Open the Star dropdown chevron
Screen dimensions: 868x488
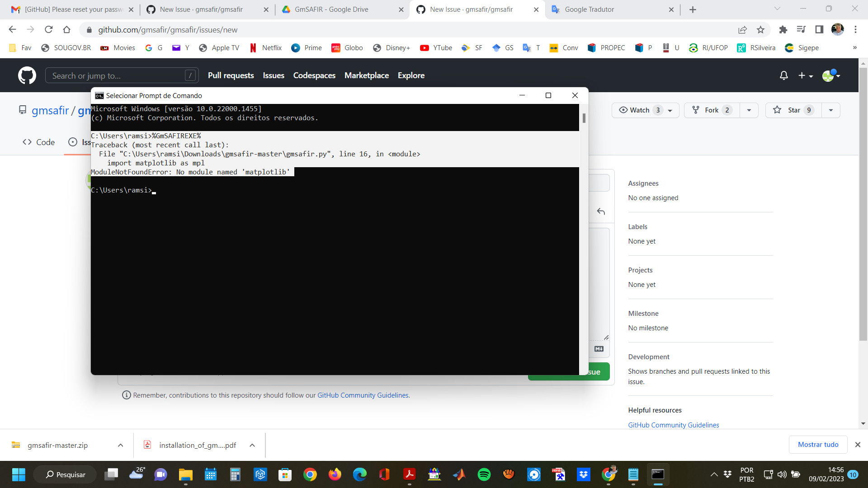[x=831, y=110]
